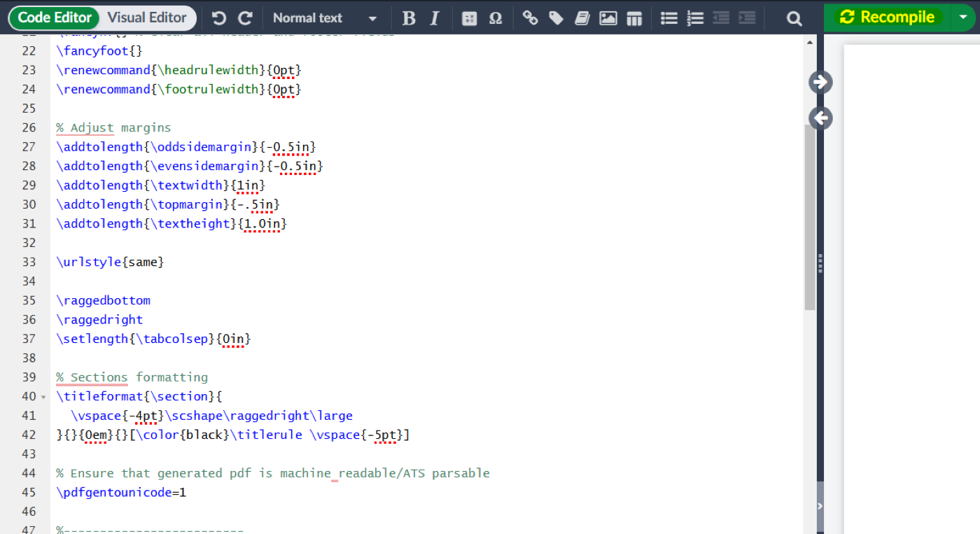Insert a cross reference tag
The width and height of the screenshot is (980, 534).
click(556, 18)
